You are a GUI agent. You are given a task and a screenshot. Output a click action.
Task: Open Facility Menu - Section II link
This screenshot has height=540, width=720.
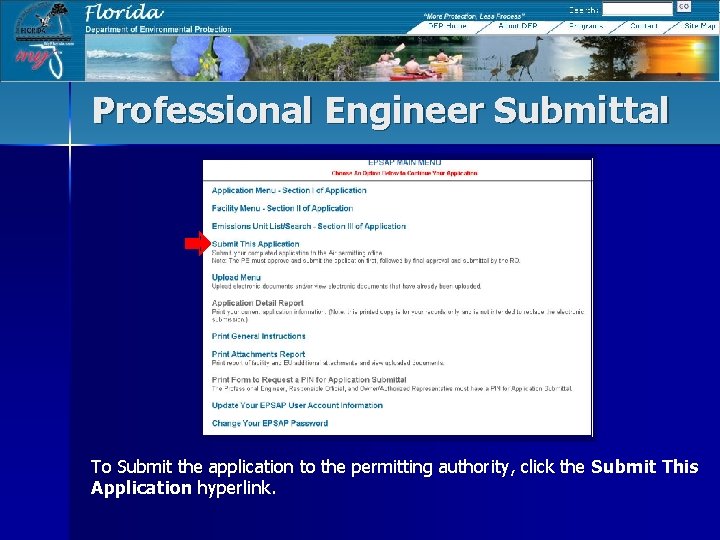tap(282, 208)
